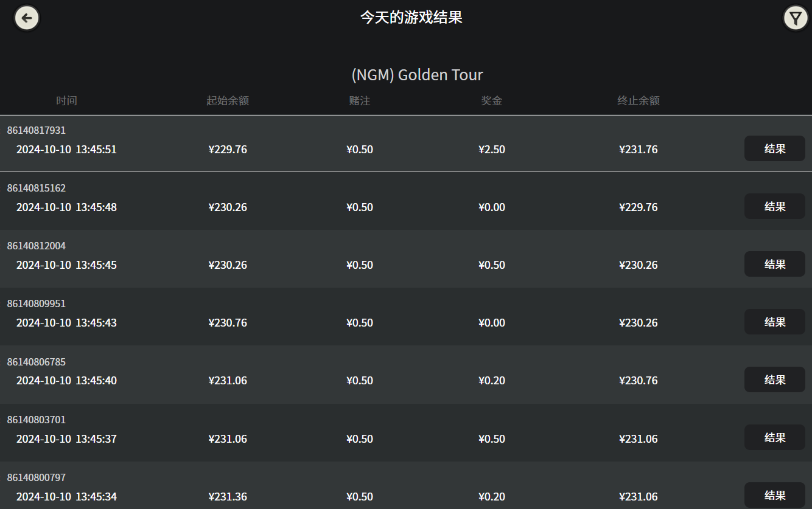
Task: Click the 奖金 column header
Action: 491,101
